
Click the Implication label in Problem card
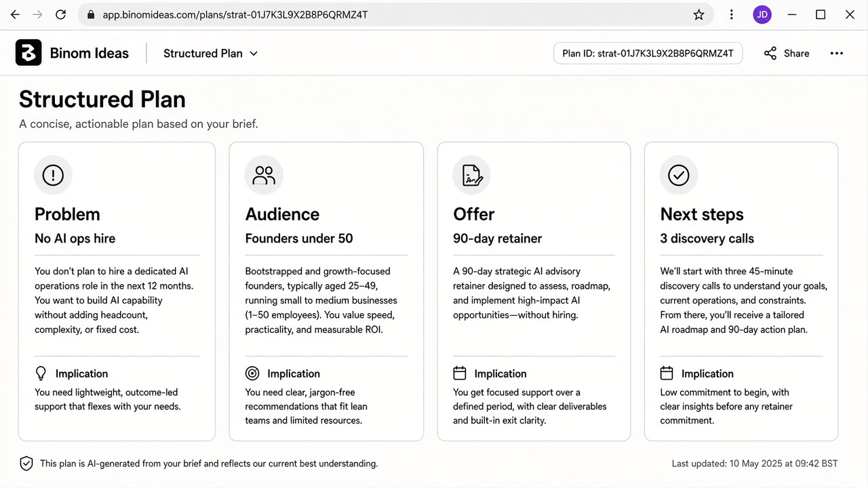click(81, 373)
